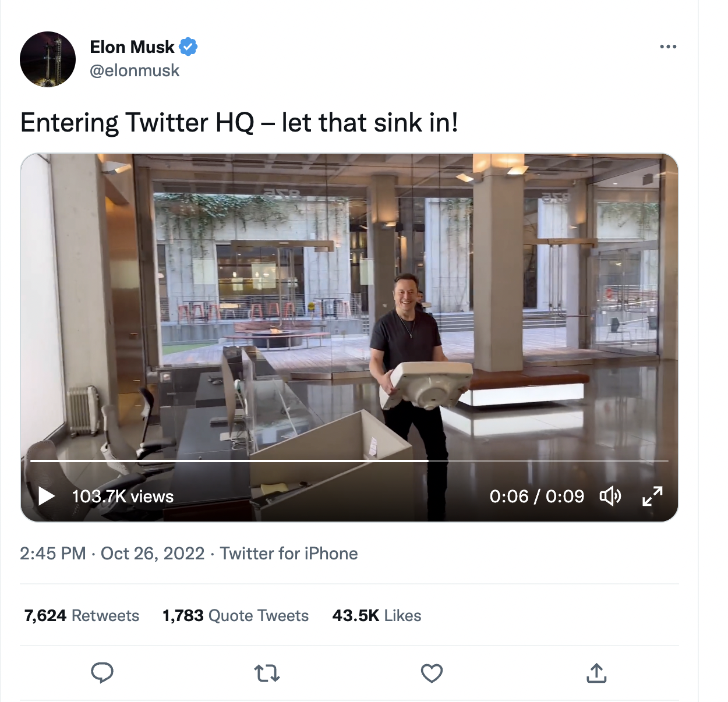The height and width of the screenshot is (702, 728).
Task: Show the 43.5K Likes list
Action: coord(376,616)
